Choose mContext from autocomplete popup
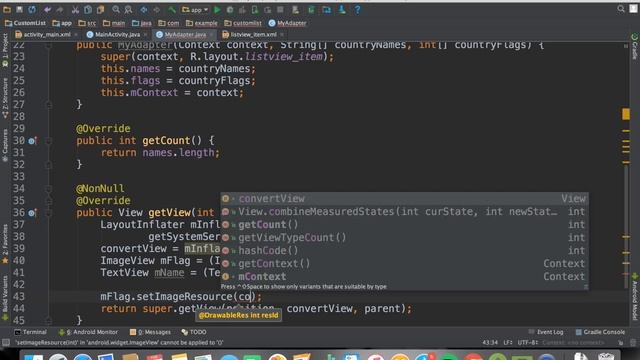640x360 pixels. pyautogui.click(x=404, y=277)
